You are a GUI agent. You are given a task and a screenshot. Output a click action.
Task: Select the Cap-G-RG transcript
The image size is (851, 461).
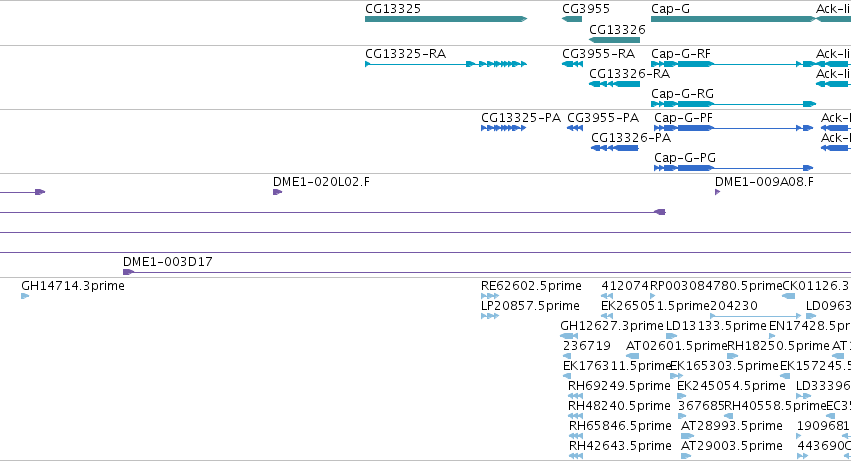click(x=733, y=104)
